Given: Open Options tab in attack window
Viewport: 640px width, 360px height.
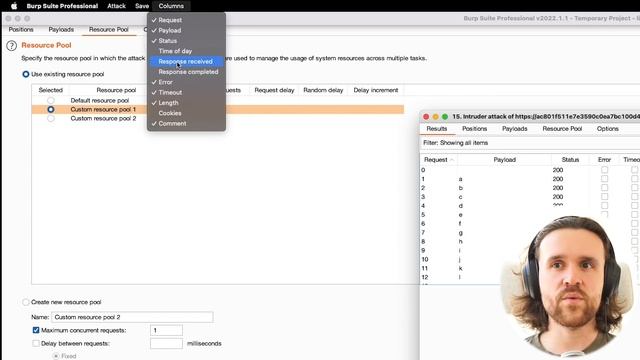Looking at the screenshot, I should 608,129.
